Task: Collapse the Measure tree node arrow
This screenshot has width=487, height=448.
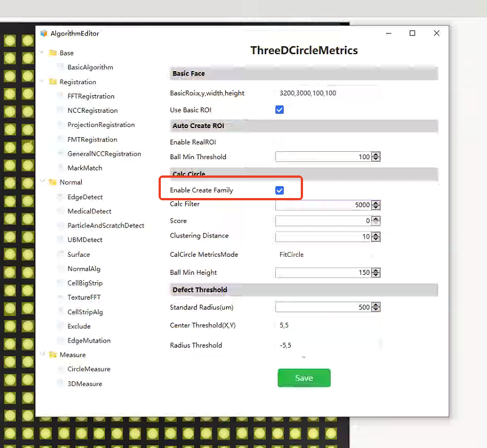Action: pos(42,354)
